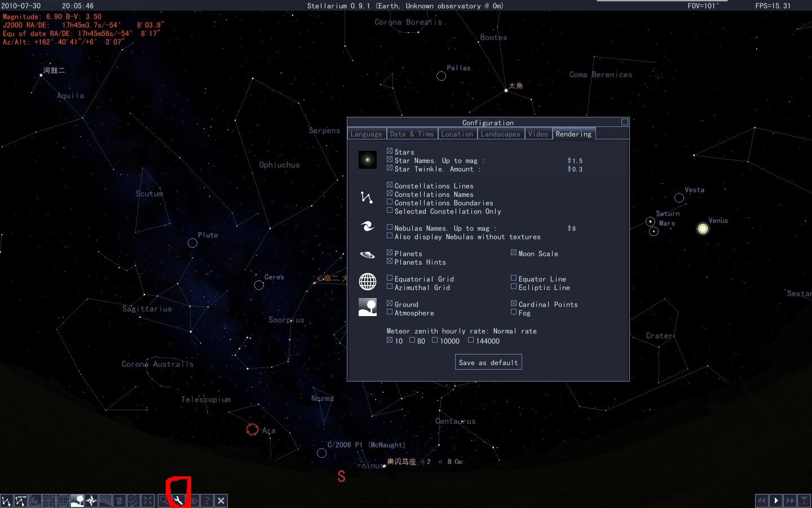Select meteor rate 10

[390, 340]
